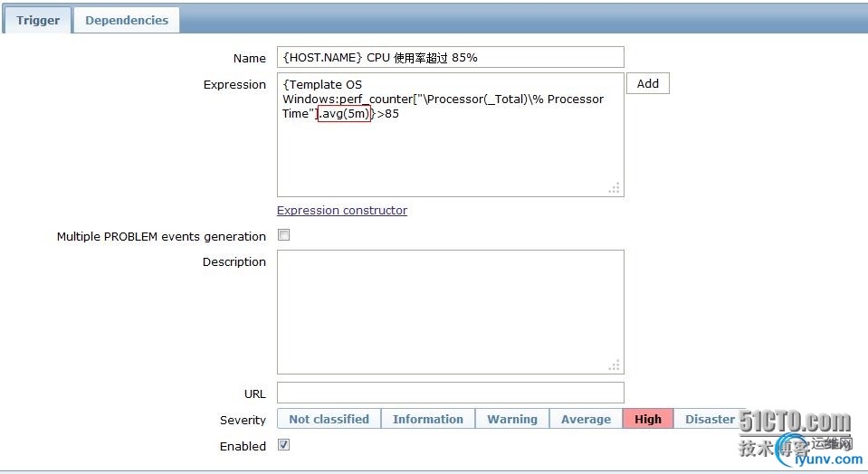Enable Multiple PROBLEM events generation checkbox
Screen dimensions: 868x474
click(284, 235)
